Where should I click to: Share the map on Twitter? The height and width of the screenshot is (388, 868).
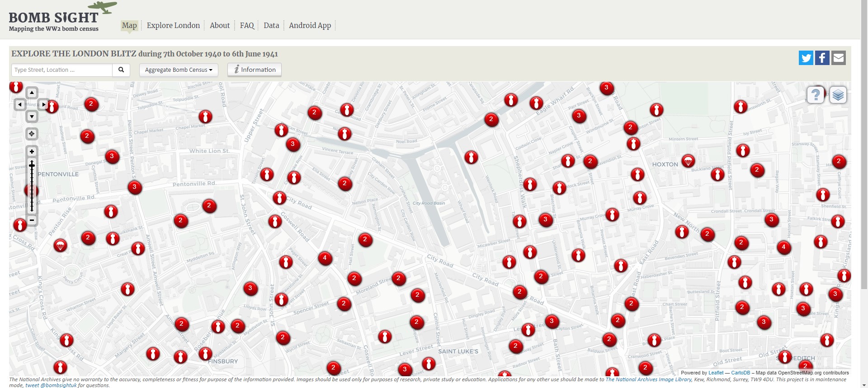pos(806,58)
